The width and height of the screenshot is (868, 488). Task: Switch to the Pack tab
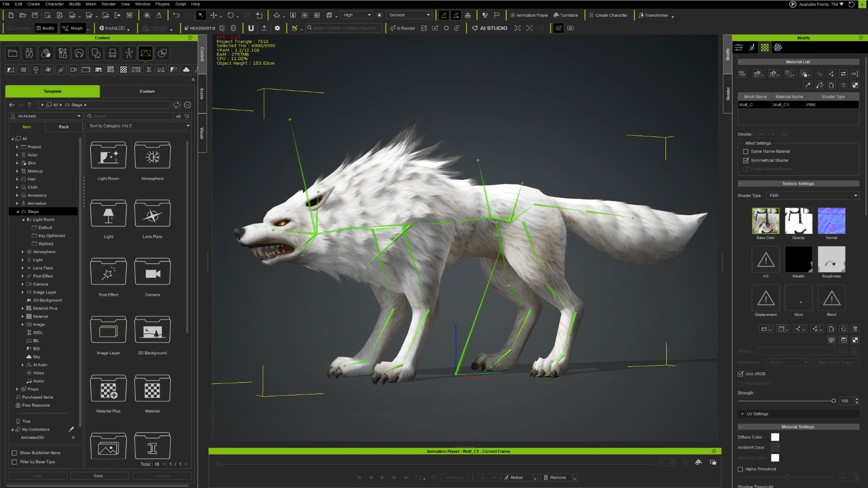point(64,127)
